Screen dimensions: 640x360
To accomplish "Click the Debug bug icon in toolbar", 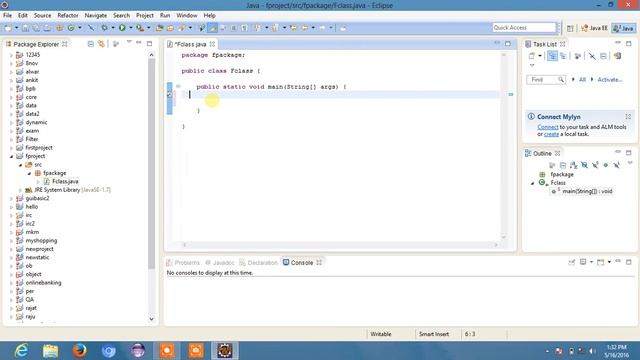I will [104, 28].
